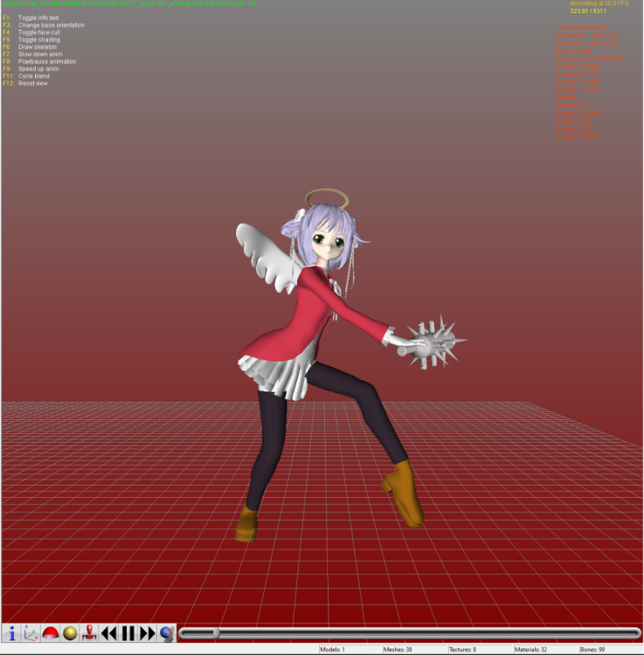
Task: Click the frame counter '323.91 / 5311'
Action: point(588,10)
